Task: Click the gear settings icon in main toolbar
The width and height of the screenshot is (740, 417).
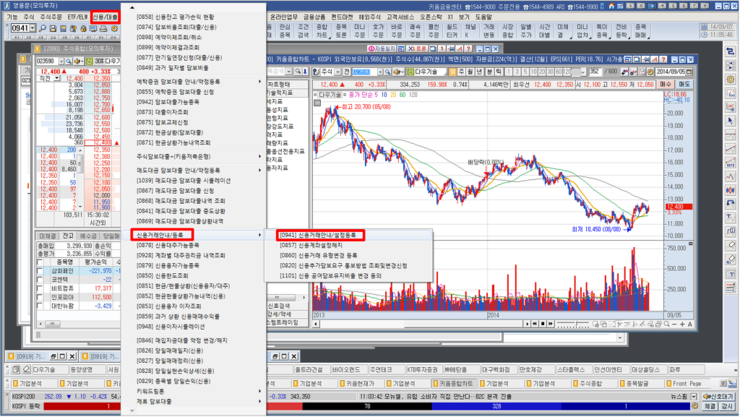Action: (x=114, y=29)
